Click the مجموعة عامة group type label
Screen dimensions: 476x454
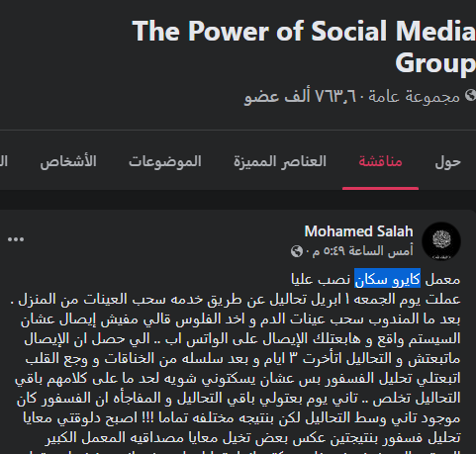[x=414, y=96]
